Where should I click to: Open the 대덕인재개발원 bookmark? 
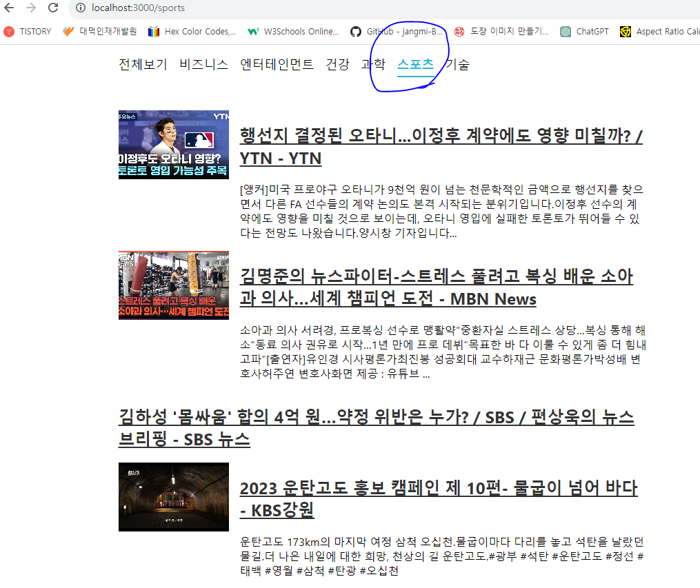pyautogui.click(x=99, y=32)
